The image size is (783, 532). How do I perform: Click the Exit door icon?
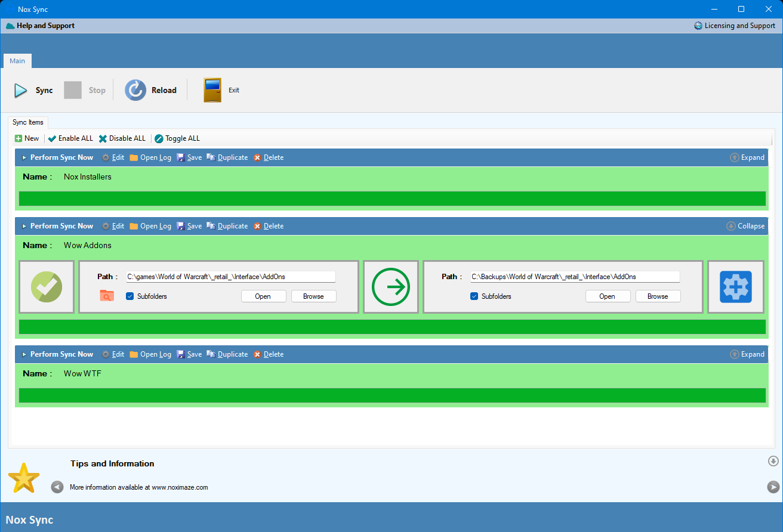tap(212, 90)
